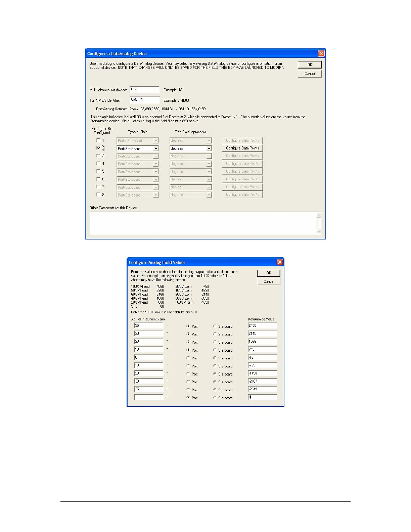
Task: Click the empty last Actual Instrument Value field
Action: point(148,397)
